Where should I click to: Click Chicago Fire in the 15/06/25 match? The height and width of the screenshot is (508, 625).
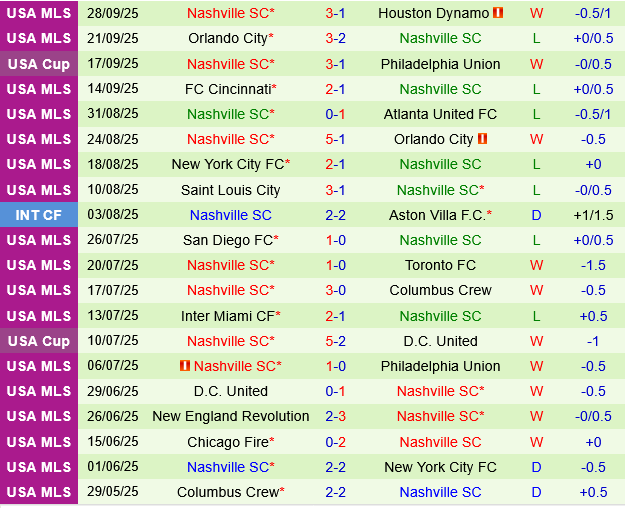227,442
